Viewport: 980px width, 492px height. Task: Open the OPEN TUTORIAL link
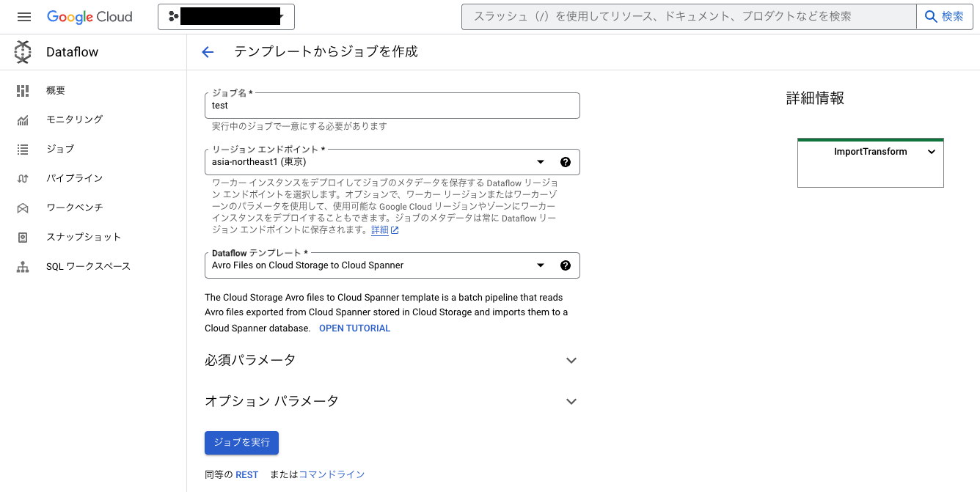(x=354, y=328)
